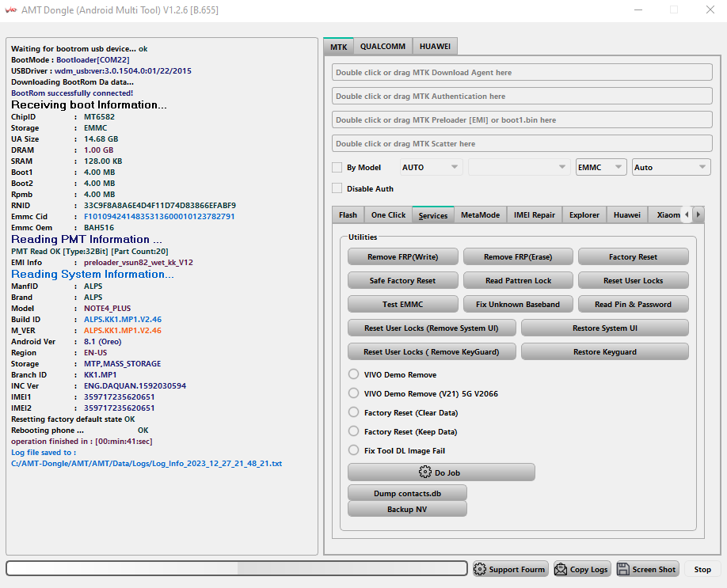Image resolution: width=727 pixels, height=588 pixels.
Task: Switch to the HUAWEI top tab
Action: click(435, 47)
